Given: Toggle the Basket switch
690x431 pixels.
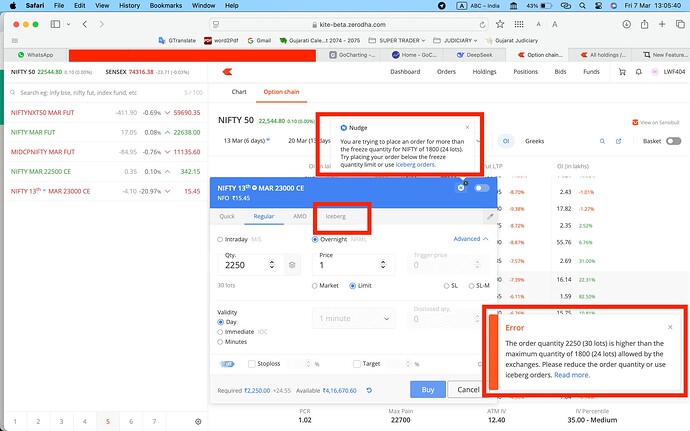Looking at the screenshot, I should [x=673, y=141].
